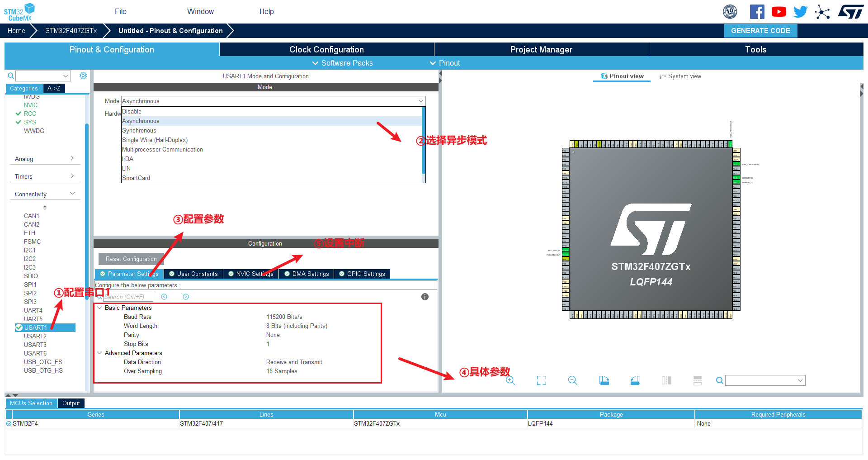This screenshot has height=460, width=868.
Task: Click the ST logo icon
Action: pyautogui.click(x=851, y=12)
